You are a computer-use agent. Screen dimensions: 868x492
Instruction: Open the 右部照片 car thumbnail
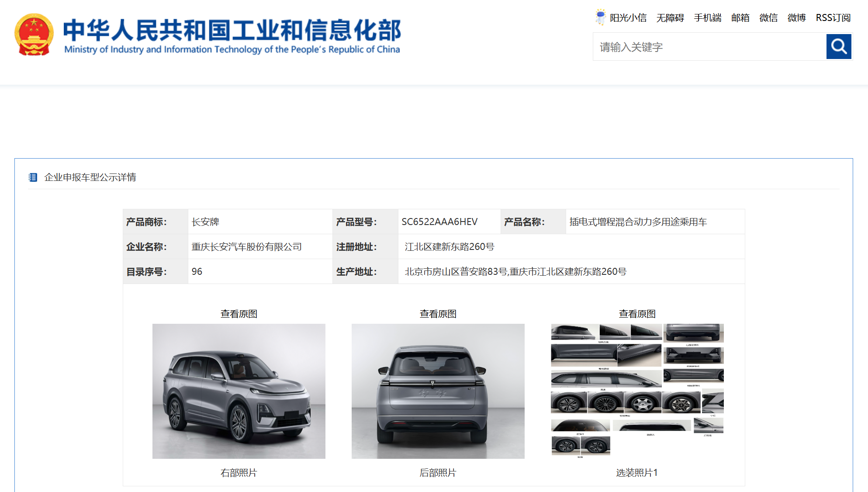coord(239,391)
